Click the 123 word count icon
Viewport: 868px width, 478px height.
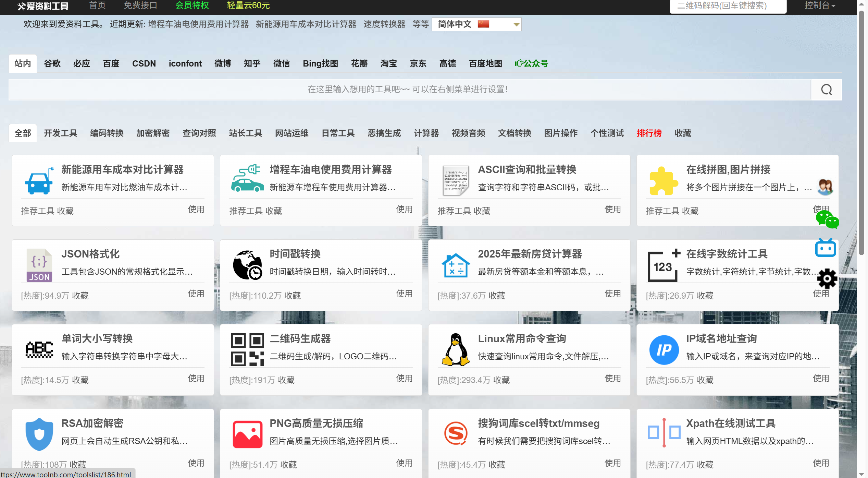coord(664,265)
